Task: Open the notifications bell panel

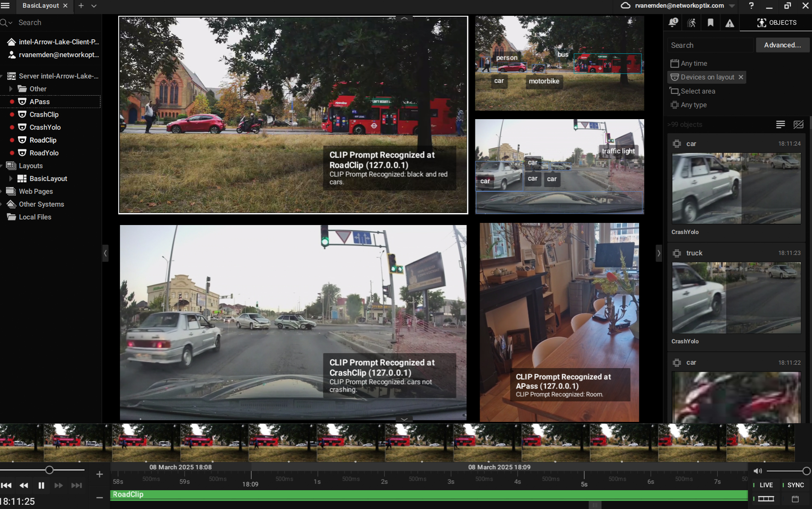Action: point(673,23)
